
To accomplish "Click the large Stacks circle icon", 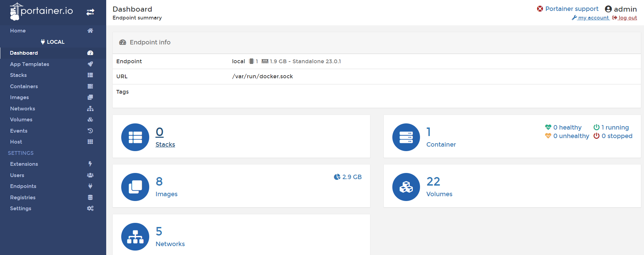I will (135, 137).
